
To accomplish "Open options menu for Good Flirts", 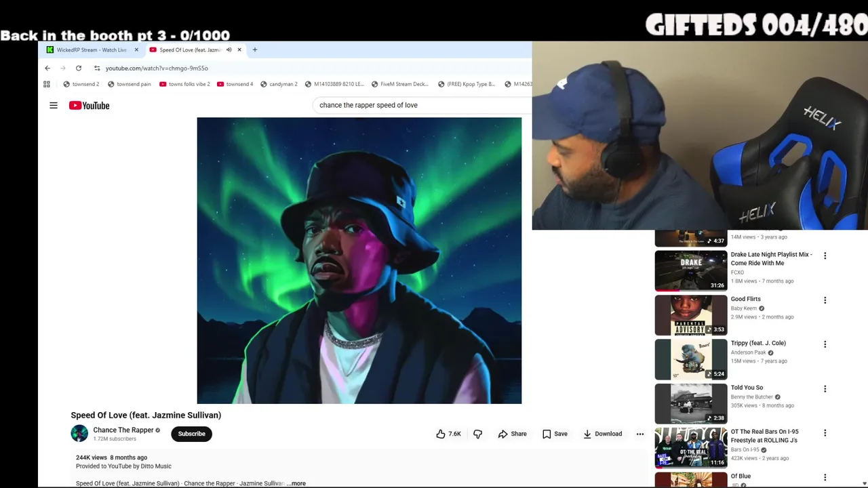I will pos(825,300).
